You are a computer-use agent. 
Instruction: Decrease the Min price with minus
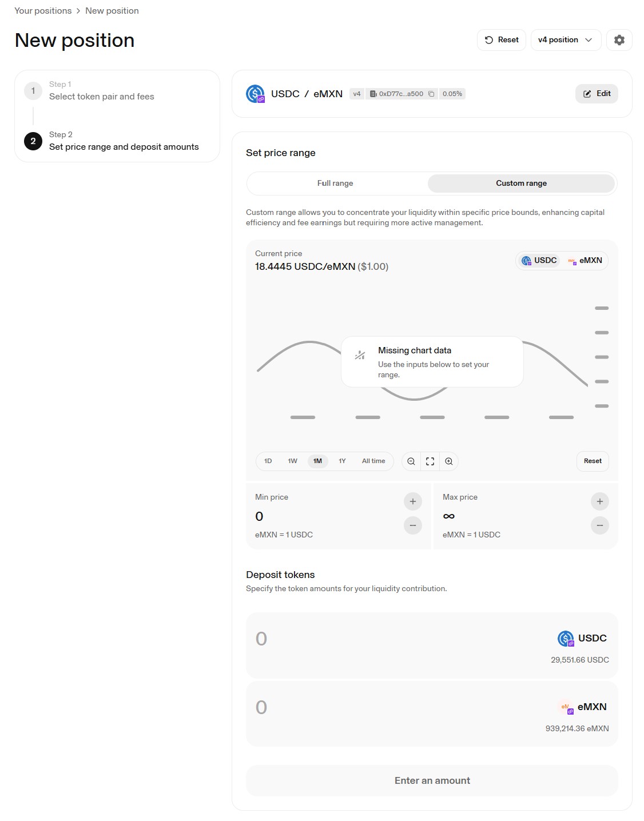point(412,525)
